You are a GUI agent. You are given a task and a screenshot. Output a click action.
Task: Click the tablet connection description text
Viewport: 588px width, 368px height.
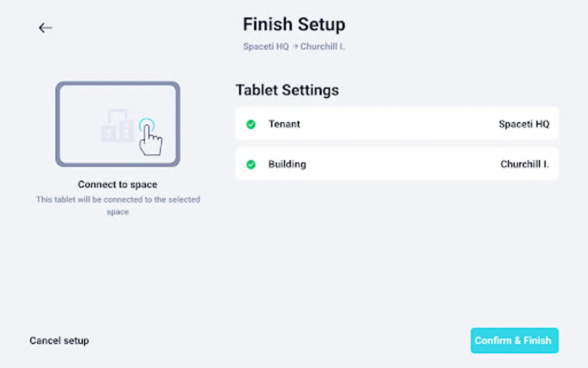tap(118, 206)
